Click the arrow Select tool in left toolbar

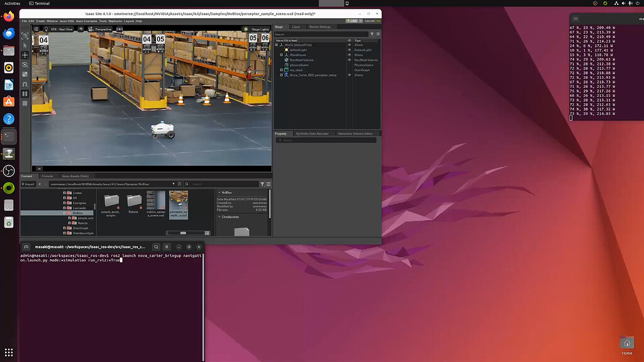(25, 45)
